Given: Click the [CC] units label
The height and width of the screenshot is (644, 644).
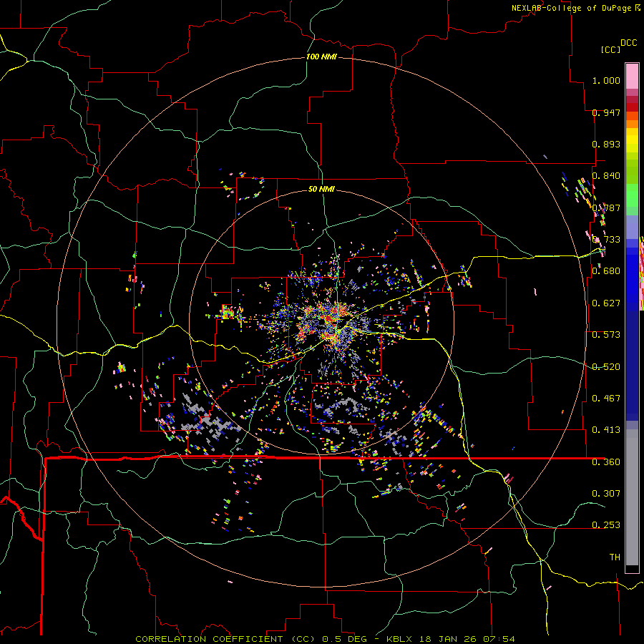Looking at the screenshot, I should point(610,49).
